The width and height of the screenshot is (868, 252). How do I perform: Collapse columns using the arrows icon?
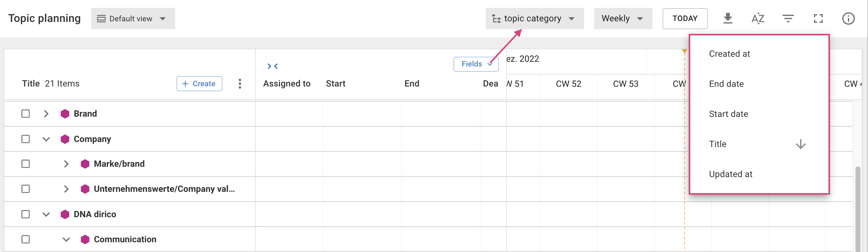(272, 66)
